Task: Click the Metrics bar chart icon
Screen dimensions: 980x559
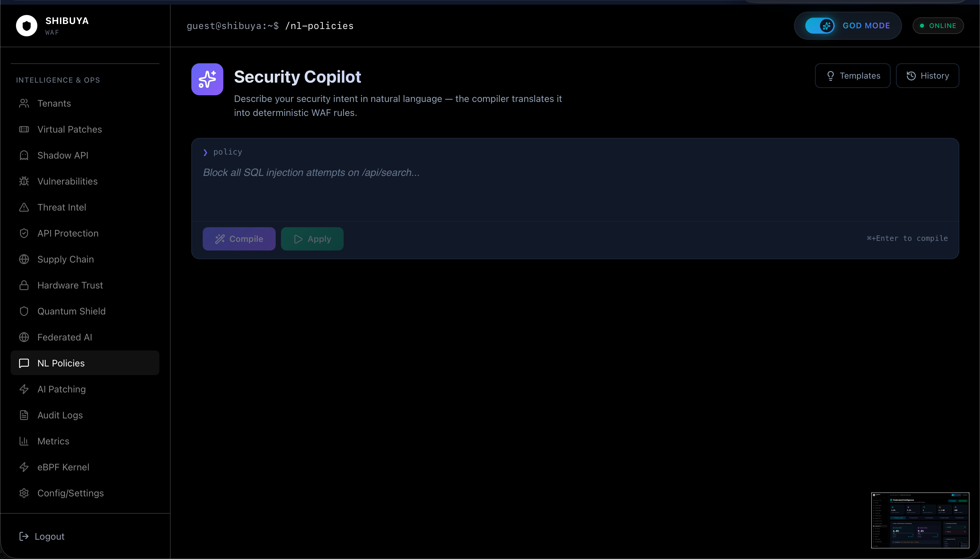Action: pos(24,441)
